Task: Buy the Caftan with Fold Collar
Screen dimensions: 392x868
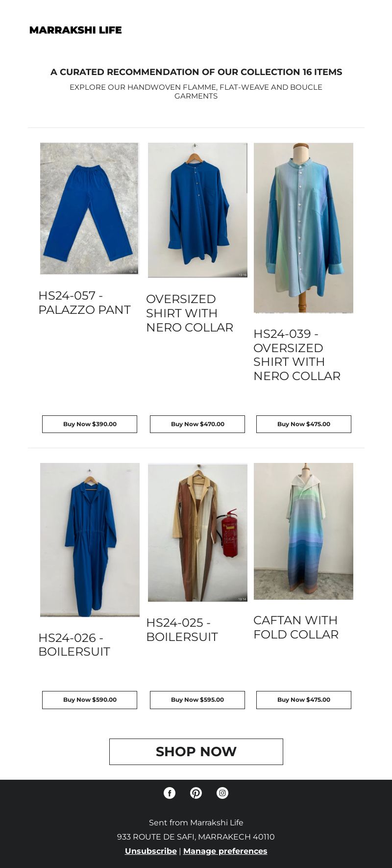Action: pos(304,700)
